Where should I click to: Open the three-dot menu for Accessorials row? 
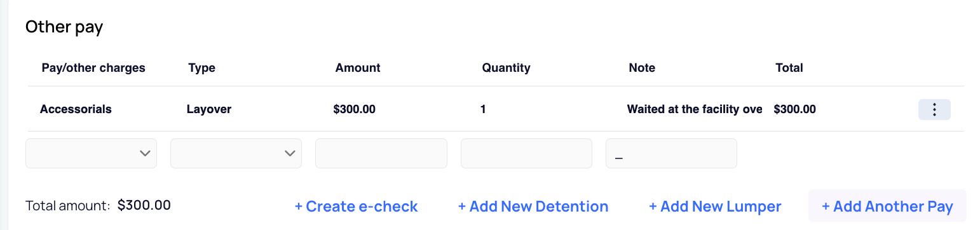(x=934, y=109)
